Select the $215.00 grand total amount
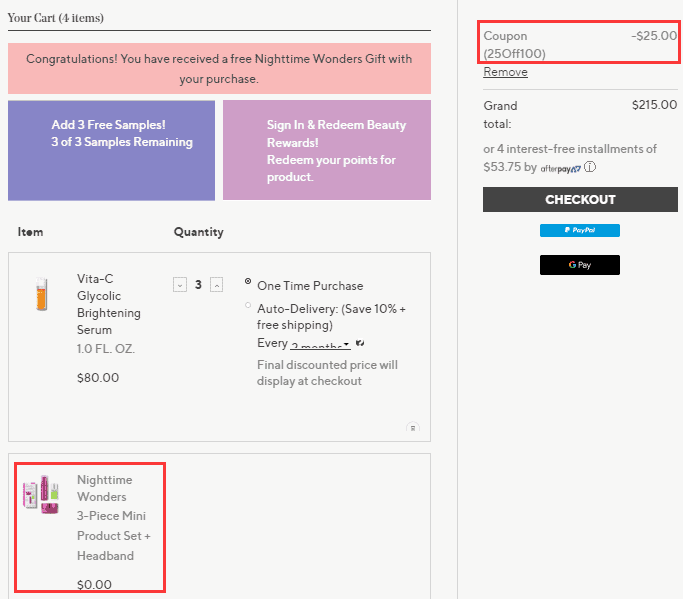The height and width of the screenshot is (599, 683). tap(654, 105)
